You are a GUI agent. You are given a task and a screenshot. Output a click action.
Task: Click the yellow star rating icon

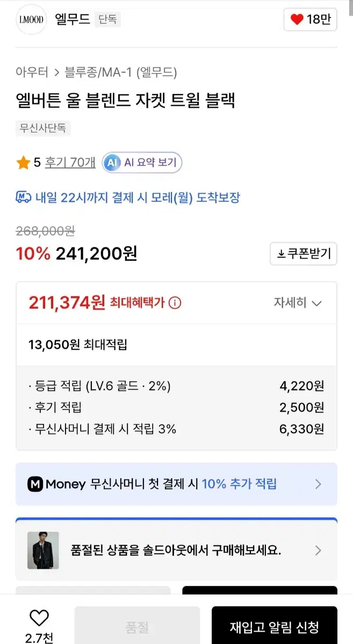click(23, 163)
